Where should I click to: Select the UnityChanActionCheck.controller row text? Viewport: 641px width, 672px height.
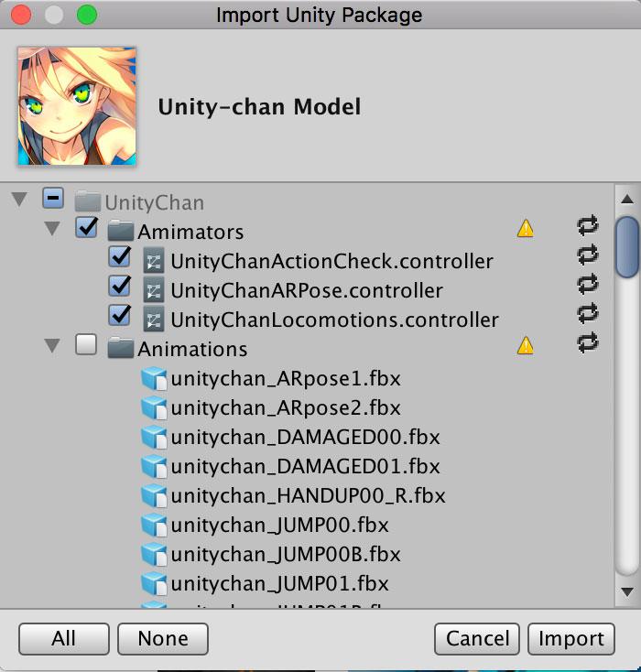331,262
